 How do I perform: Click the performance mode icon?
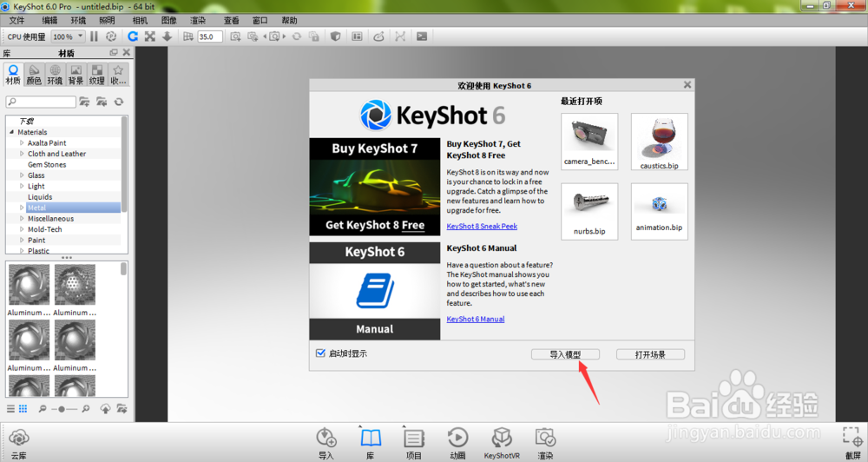coord(111,36)
